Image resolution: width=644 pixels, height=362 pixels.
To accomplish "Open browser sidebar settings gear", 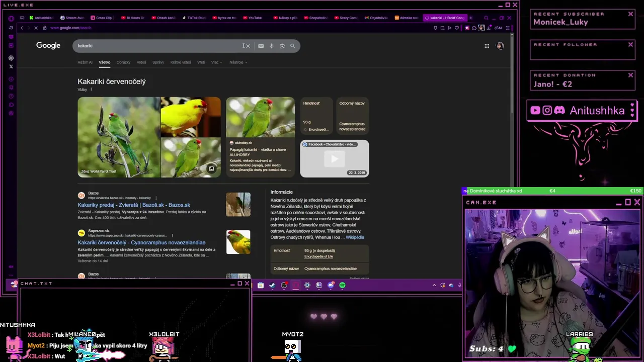I will (11, 113).
